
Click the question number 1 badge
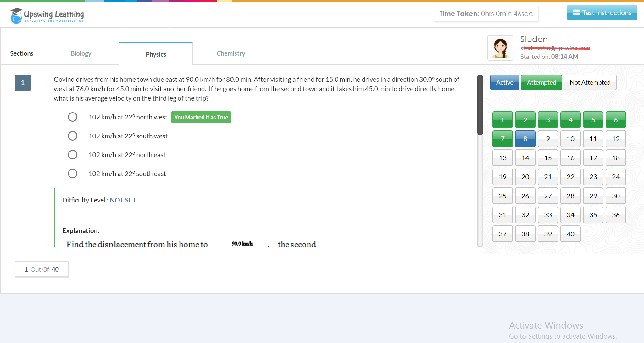pyautogui.click(x=23, y=83)
